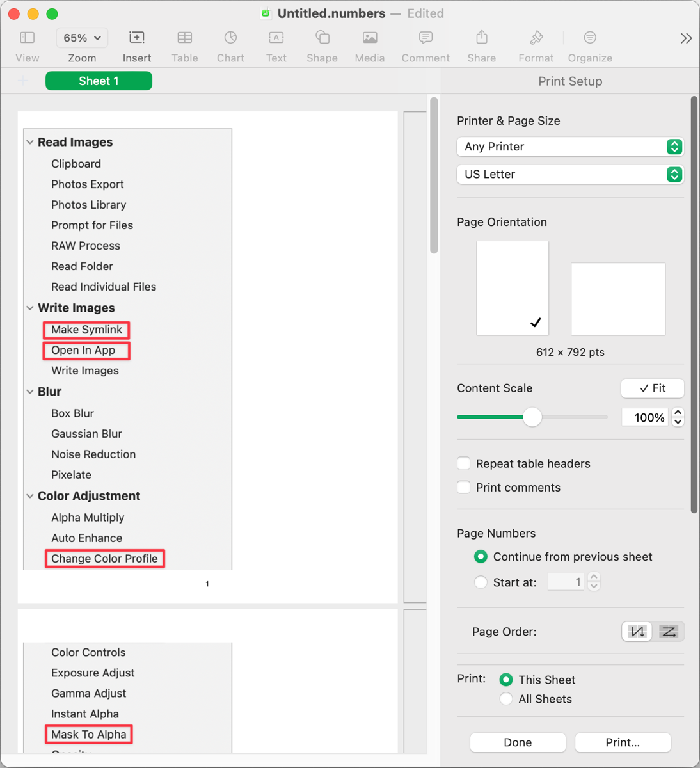Open the View sidebar options
Viewport: 700px width, 768px height.
click(27, 38)
